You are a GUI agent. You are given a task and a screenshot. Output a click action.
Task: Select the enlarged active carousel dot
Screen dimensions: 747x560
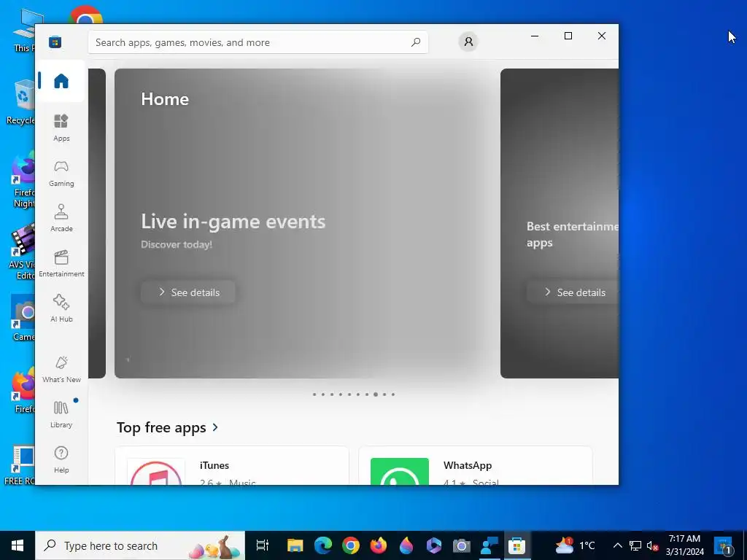[376, 394]
